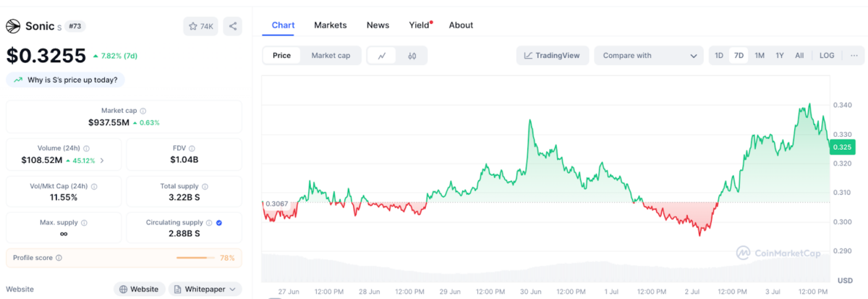868x299 pixels.
Task: Click the Profile score 78% progress bar
Action: [195, 258]
